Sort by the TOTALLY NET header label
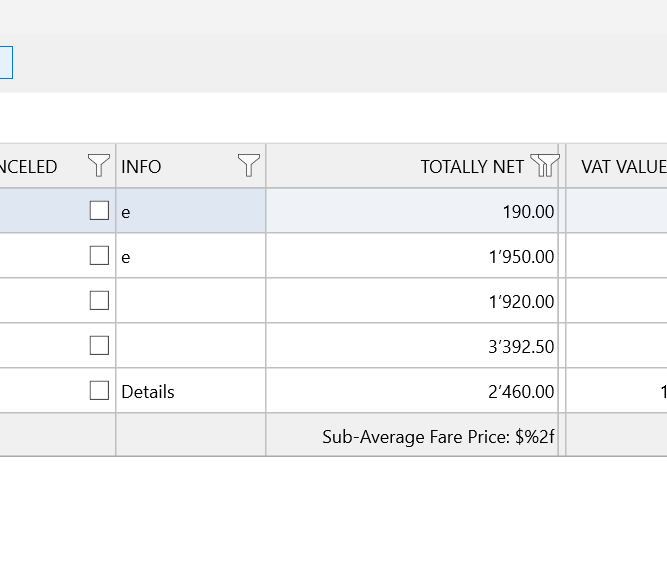The image size is (667, 568). (x=471, y=167)
